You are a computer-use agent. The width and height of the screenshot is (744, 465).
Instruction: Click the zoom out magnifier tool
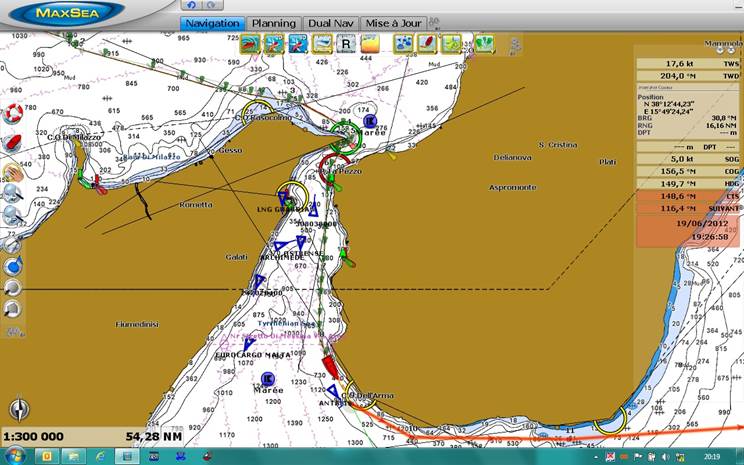pyautogui.click(x=12, y=214)
